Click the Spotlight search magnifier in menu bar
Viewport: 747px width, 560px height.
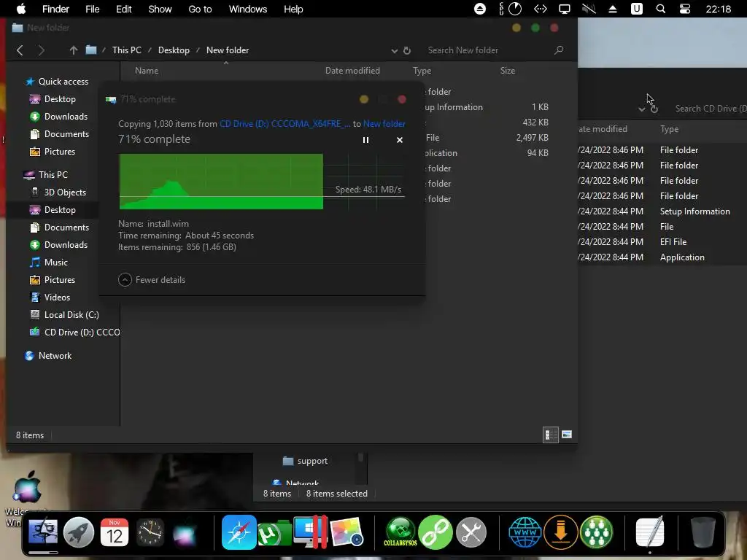661,9
